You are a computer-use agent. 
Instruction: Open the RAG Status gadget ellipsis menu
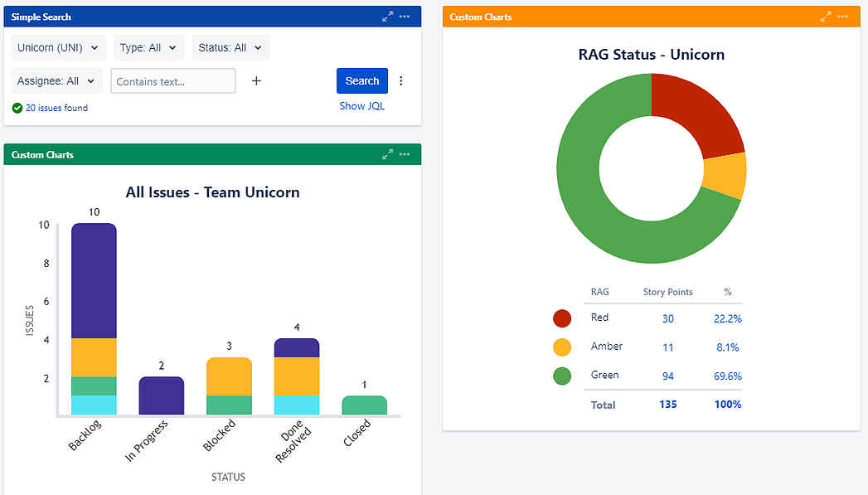[x=842, y=16]
